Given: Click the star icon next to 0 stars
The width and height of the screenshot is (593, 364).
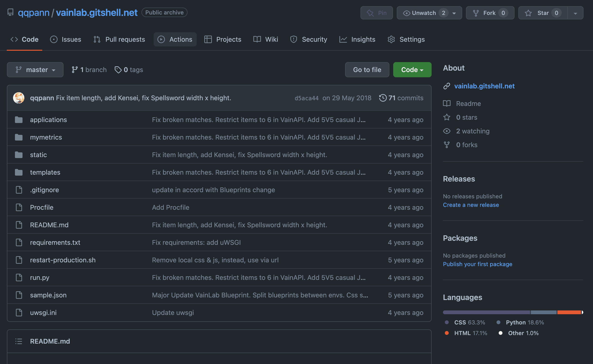Looking at the screenshot, I should [x=447, y=117].
